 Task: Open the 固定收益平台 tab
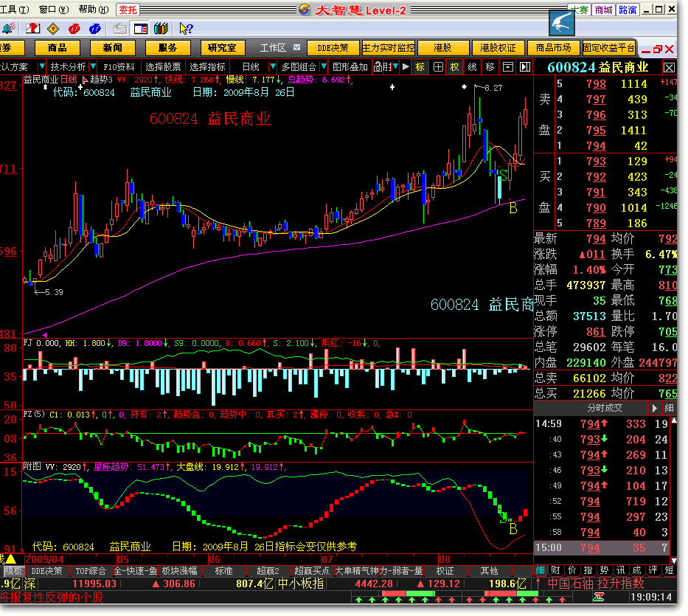click(x=609, y=48)
